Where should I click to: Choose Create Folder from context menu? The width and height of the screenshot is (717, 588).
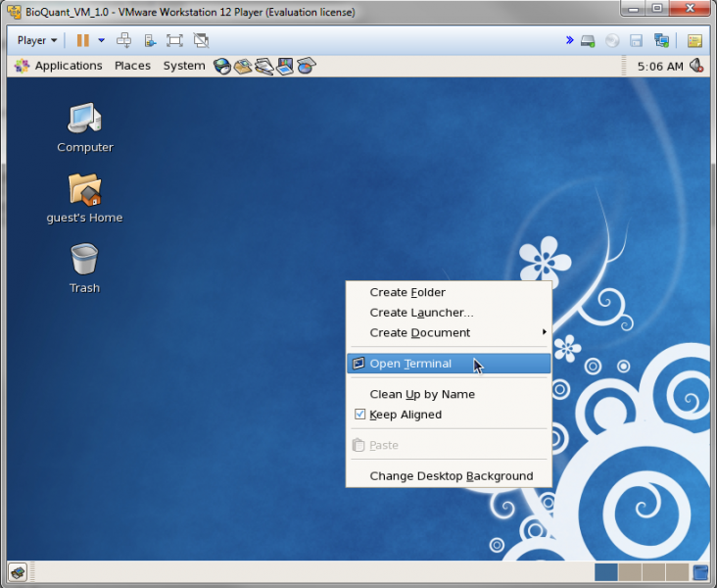point(449,292)
